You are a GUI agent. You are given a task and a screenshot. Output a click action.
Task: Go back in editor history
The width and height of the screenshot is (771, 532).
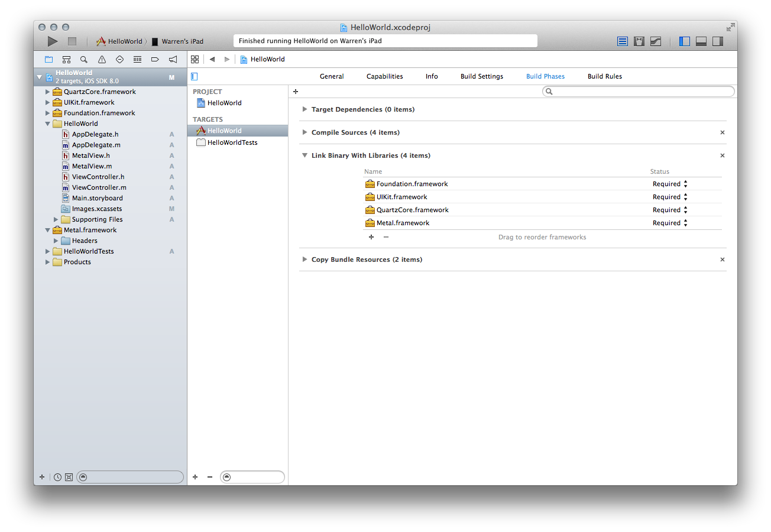click(212, 59)
